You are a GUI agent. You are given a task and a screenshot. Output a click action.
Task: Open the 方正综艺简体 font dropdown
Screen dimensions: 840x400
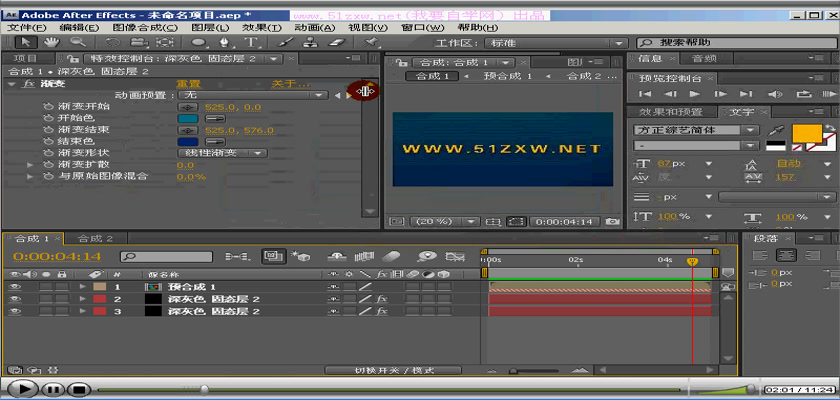coord(696,130)
